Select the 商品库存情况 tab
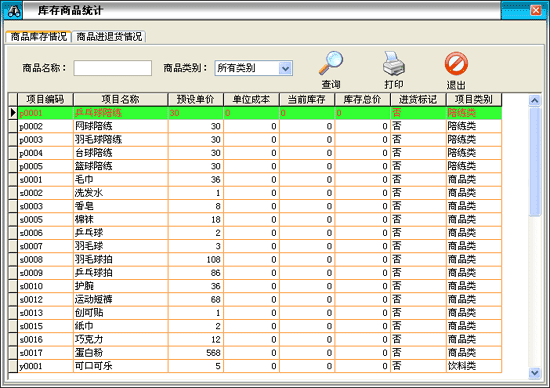The width and height of the screenshot is (550, 388). click(39, 36)
